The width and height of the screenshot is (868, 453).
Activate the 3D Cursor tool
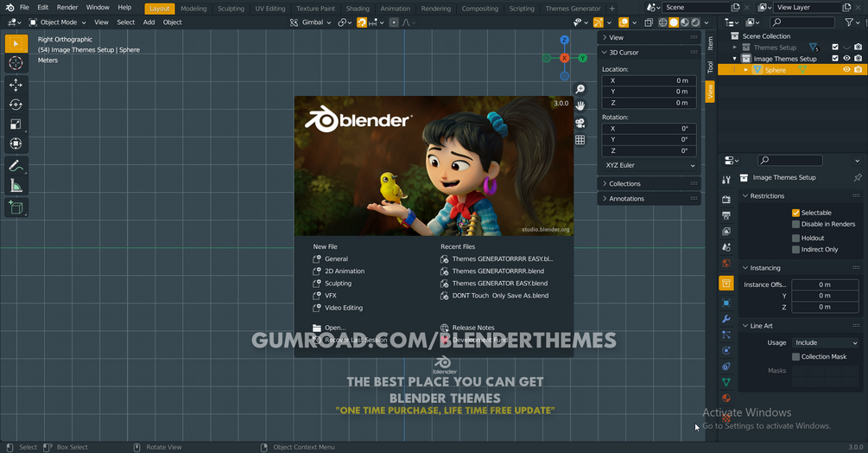click(16, 63)
